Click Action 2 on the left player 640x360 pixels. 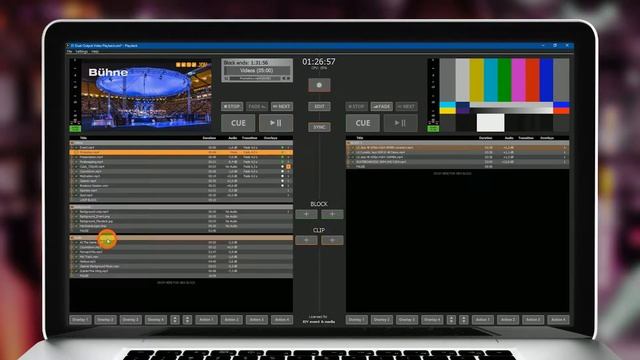point(231,320)
